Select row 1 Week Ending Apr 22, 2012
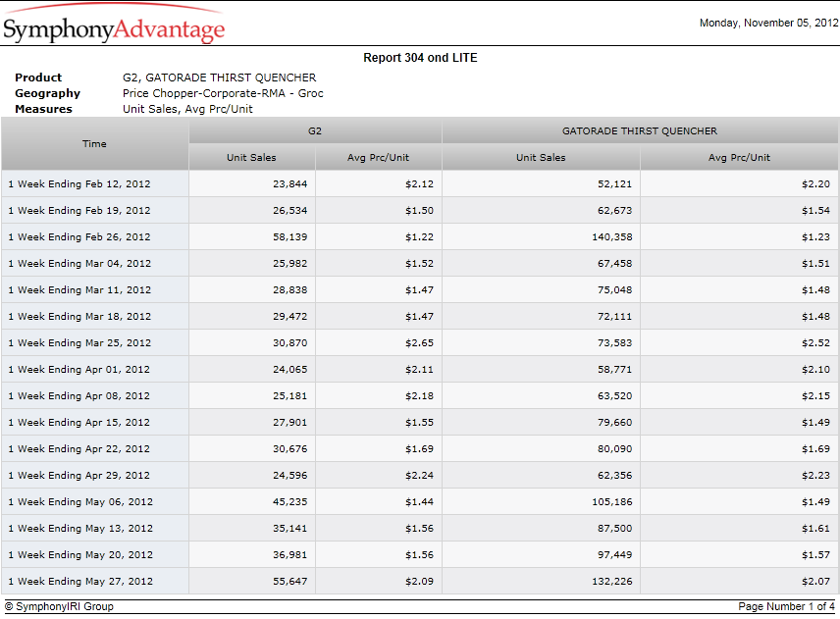This screenshot has width=840, height=619. [x=420, y=448]
